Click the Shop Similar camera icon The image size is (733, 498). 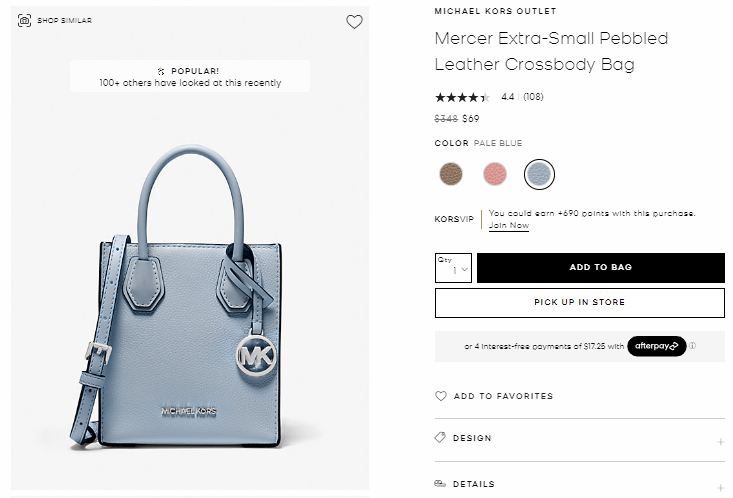(25, 21)
